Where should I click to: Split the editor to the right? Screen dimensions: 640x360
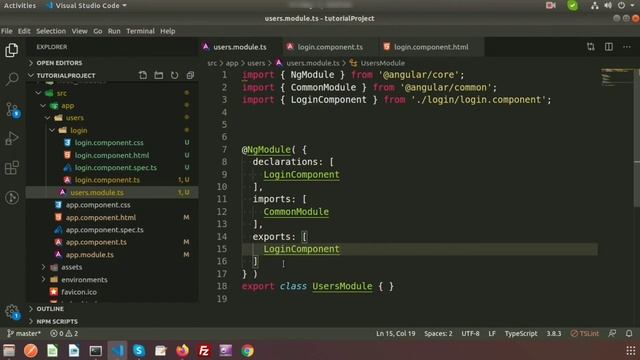pos(609,47)
